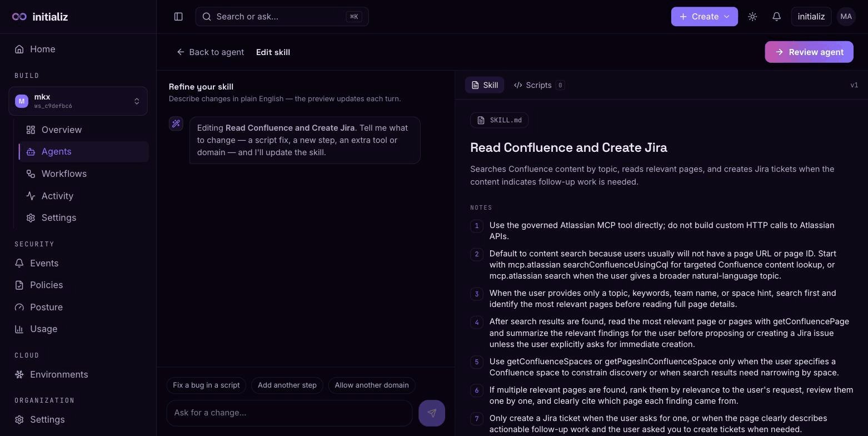
Task: Choose Add another step suggestion
Action: click(x=287, y=385)
